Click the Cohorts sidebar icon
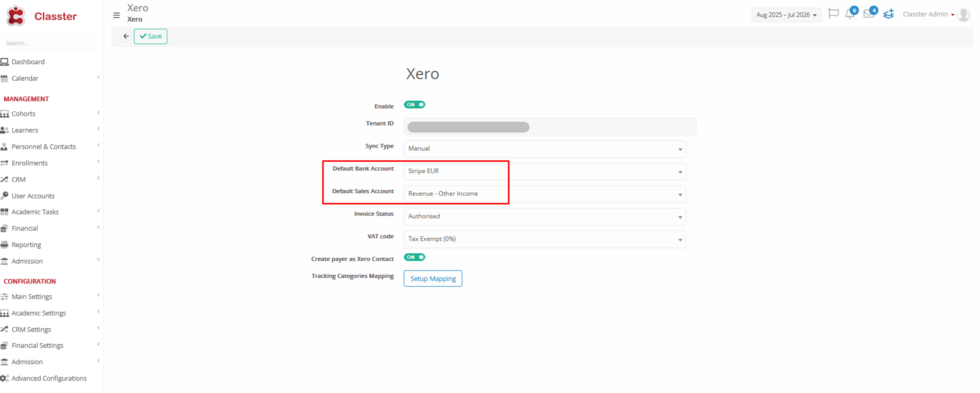This screenshot has height=393, width=980. tap(5, 114)
